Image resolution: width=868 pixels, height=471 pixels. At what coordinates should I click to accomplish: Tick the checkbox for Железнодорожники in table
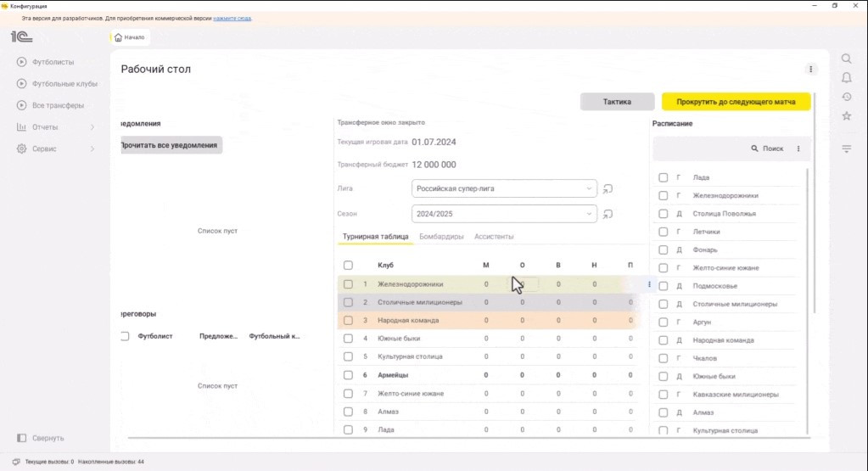pos(348,284)
